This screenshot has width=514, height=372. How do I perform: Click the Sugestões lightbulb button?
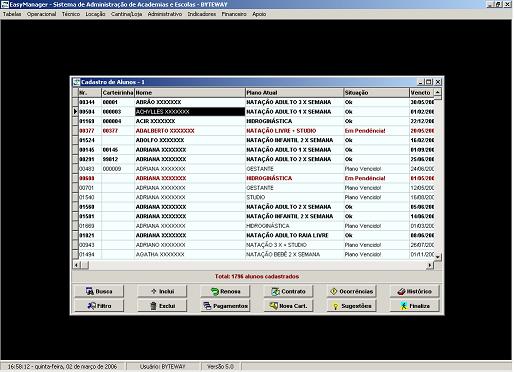point(351,306)
